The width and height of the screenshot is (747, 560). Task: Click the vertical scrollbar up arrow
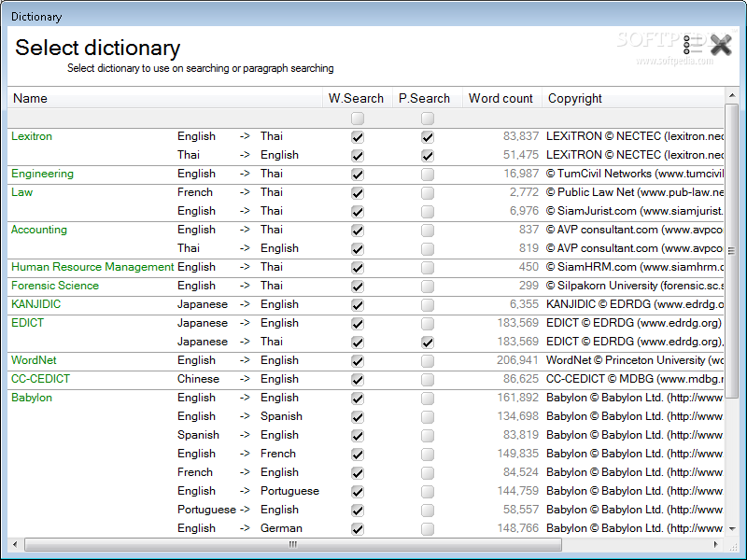coord(732,96)
